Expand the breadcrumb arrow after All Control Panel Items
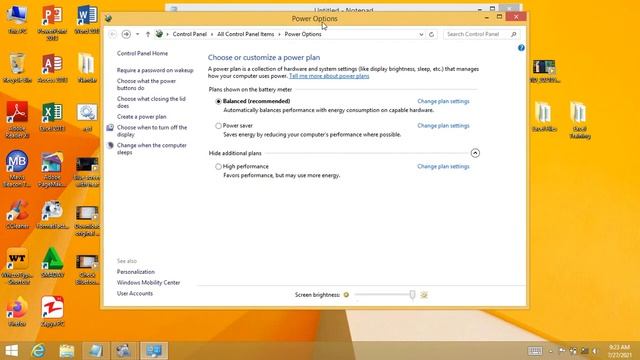This screenshot has height=360, width=640. (279, 34)
